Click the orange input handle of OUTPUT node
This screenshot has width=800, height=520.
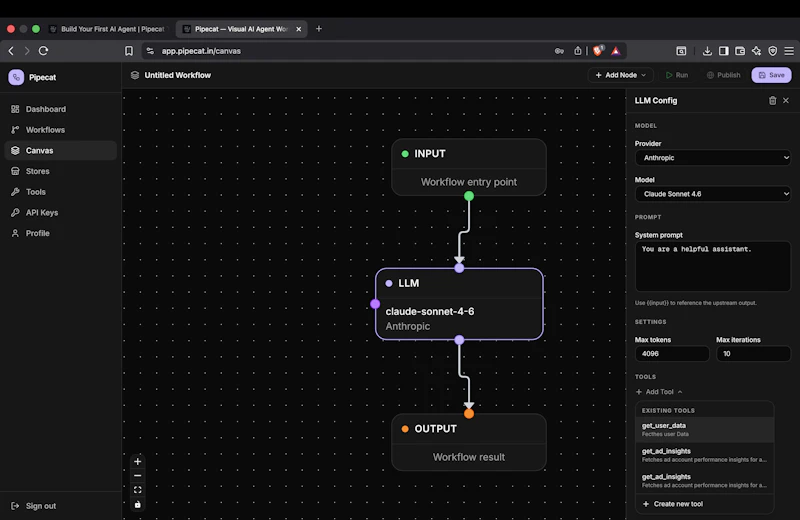click(x=469, y=414)
